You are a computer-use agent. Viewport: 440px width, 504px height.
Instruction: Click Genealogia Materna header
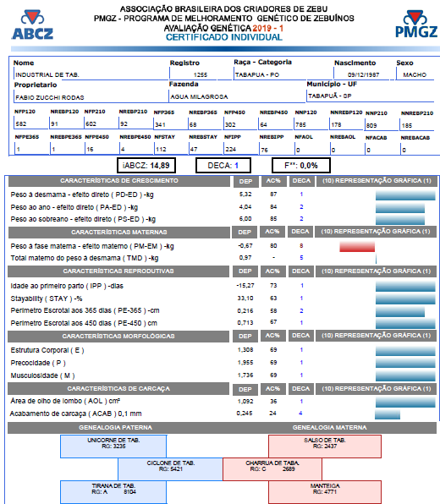pyautogui.click(x=330, y=428)
